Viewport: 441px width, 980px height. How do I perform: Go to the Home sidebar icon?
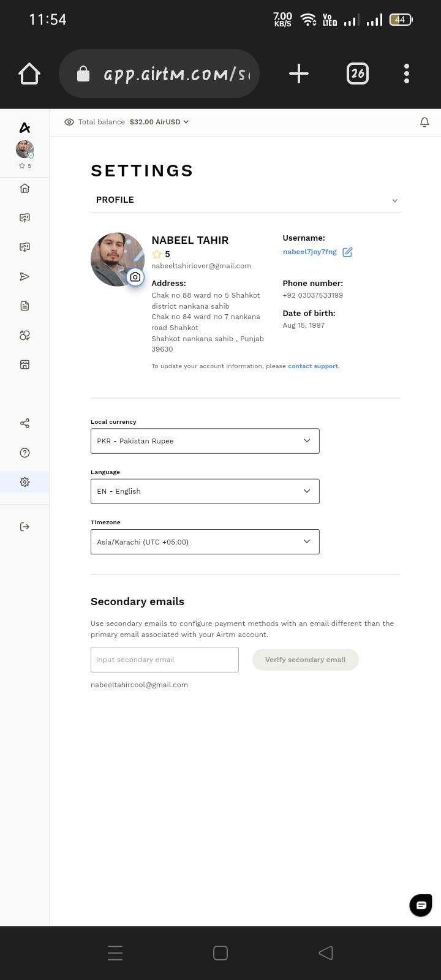click(x=24, y=188)
